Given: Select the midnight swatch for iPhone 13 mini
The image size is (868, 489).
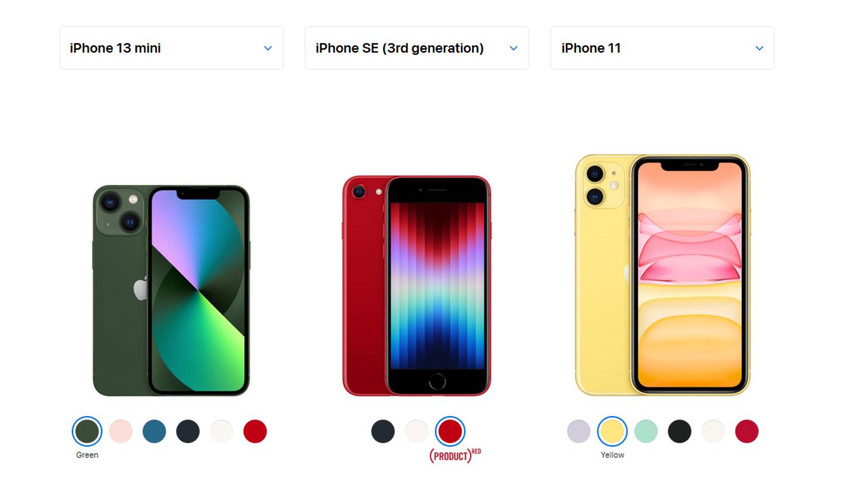Looking at the screenshot, I should point(188,432).
